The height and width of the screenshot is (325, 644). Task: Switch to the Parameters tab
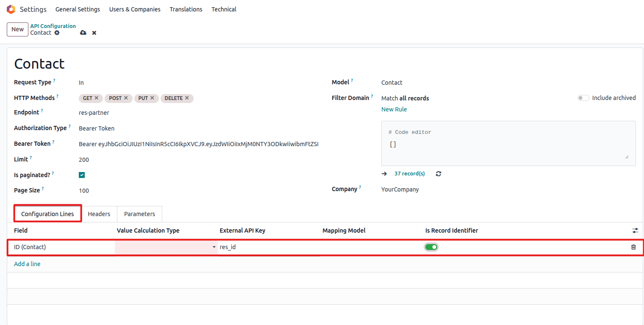click(x=139, y=214)
